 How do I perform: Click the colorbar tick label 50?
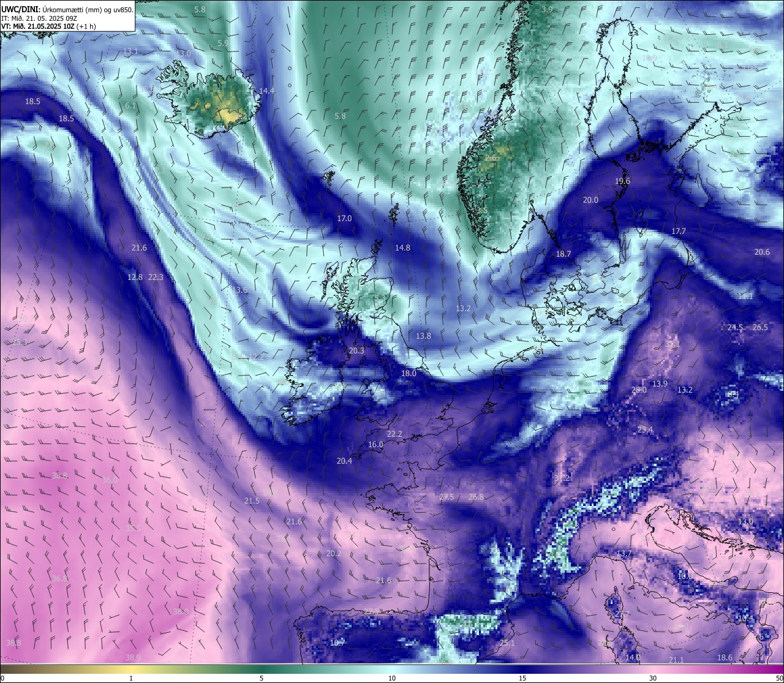[779, 678]
